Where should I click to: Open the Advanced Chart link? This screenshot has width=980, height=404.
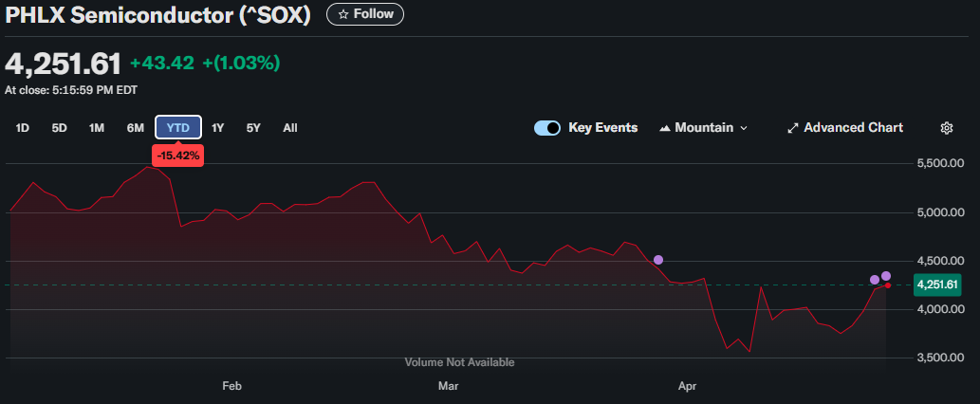pyautogui.click(x=845, y=128)
